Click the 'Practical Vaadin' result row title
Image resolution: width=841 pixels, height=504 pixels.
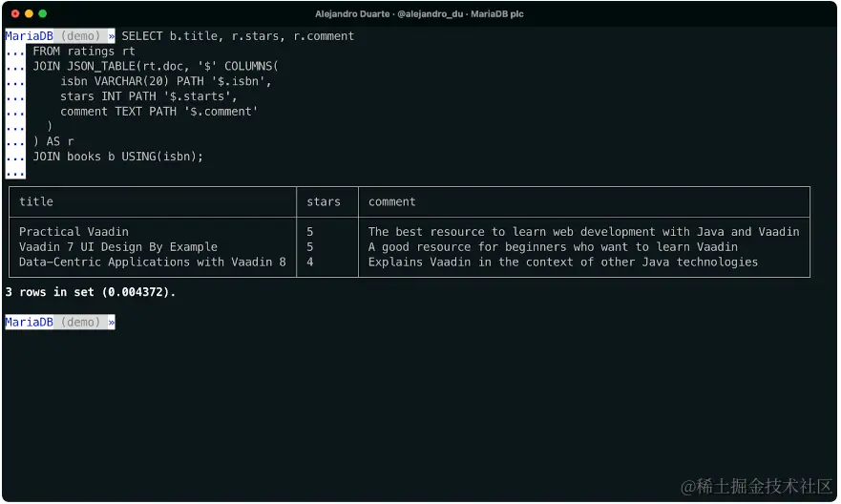(74, 232)
